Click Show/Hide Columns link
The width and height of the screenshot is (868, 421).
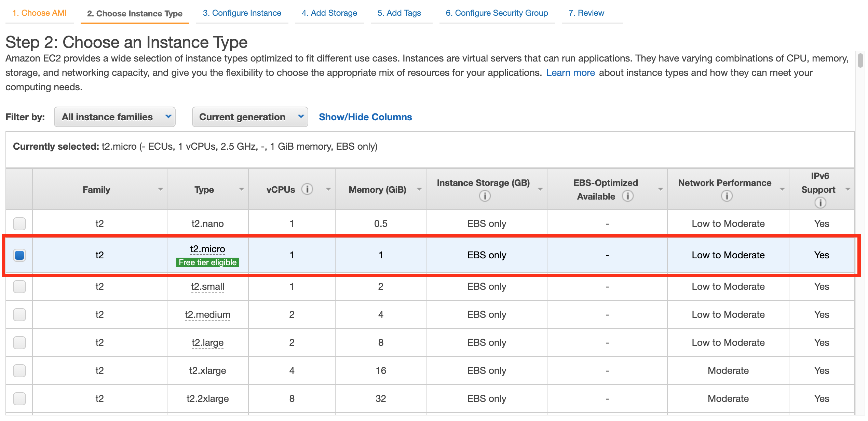coord(365,117)
